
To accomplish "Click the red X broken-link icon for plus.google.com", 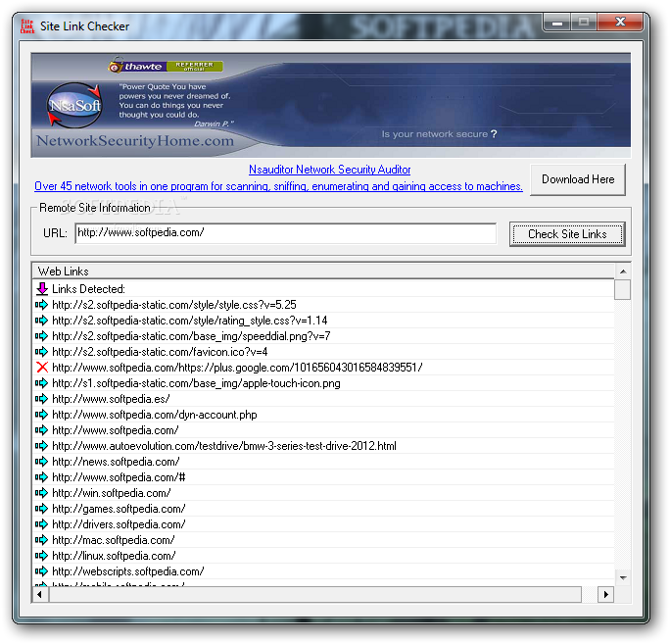I will pyautogui.click(x=42, y=368).
